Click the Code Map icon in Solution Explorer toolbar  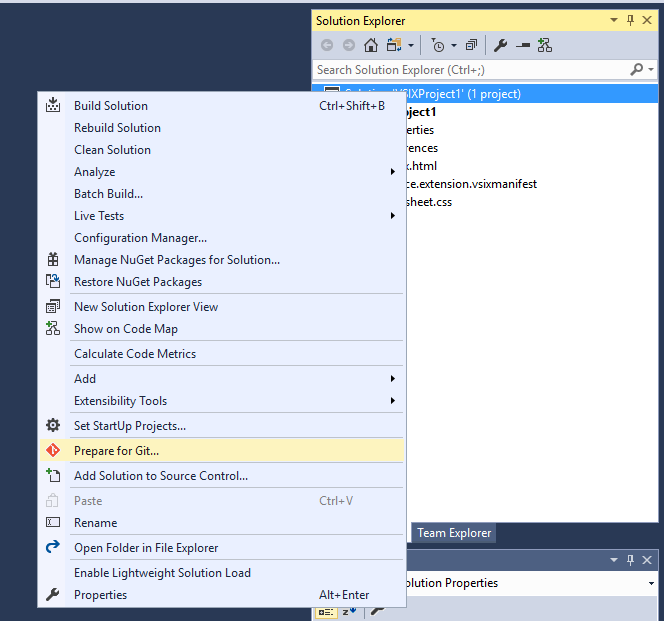545,45
